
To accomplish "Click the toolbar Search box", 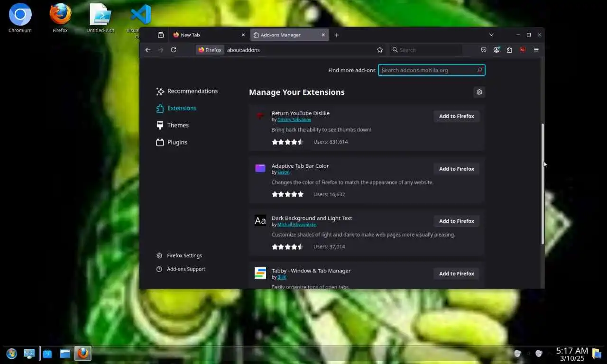I will click(425, 50).
